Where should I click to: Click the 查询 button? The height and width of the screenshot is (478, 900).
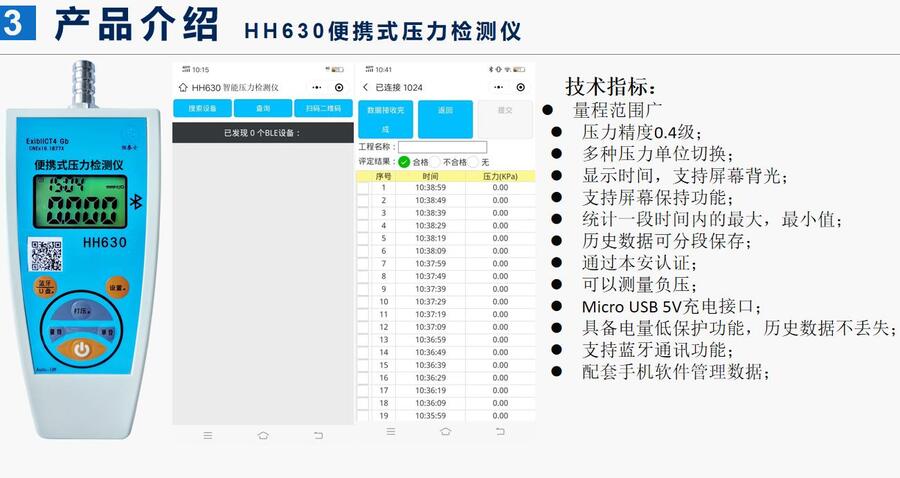(x=262, y=108)
